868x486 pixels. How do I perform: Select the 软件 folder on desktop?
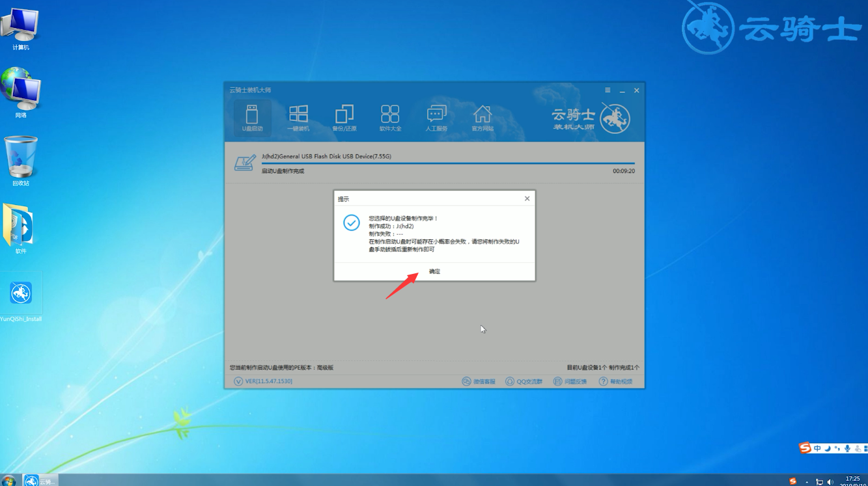[20, 229]
